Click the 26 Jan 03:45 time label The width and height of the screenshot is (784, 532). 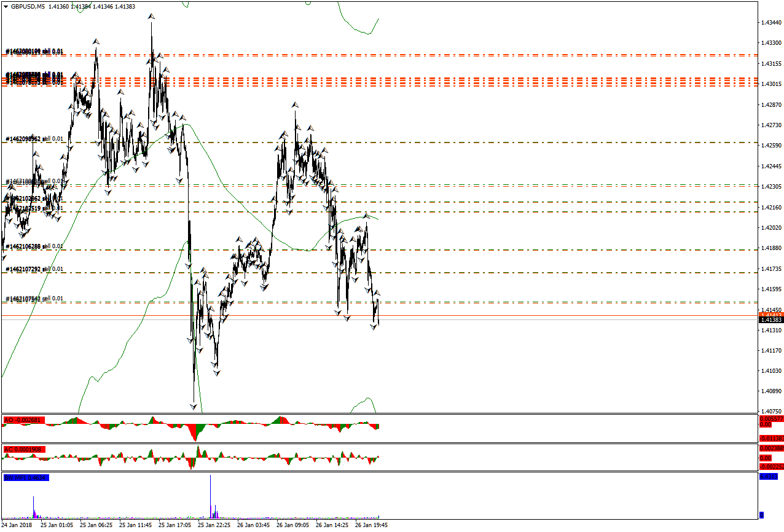pos(253,525)
